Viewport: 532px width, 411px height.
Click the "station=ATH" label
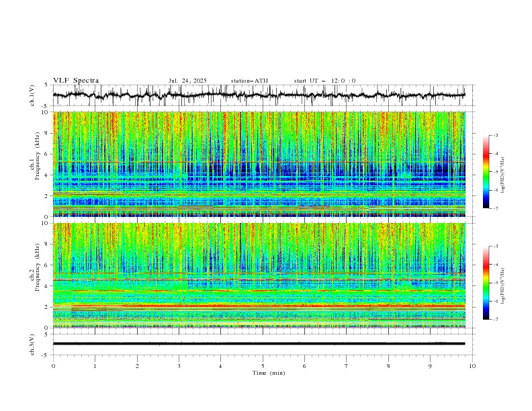point(249,81)
